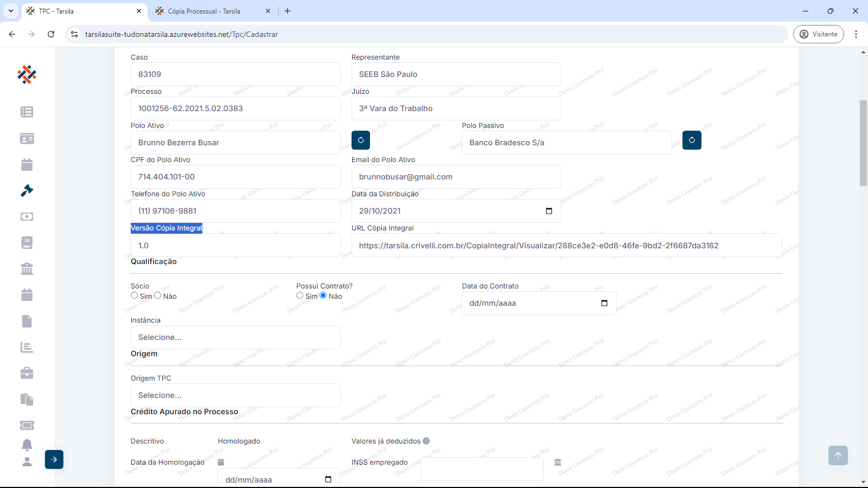Open the briefcase icon in sidebar
Screen dimensions: 868x488
click(x=27, y=373)
